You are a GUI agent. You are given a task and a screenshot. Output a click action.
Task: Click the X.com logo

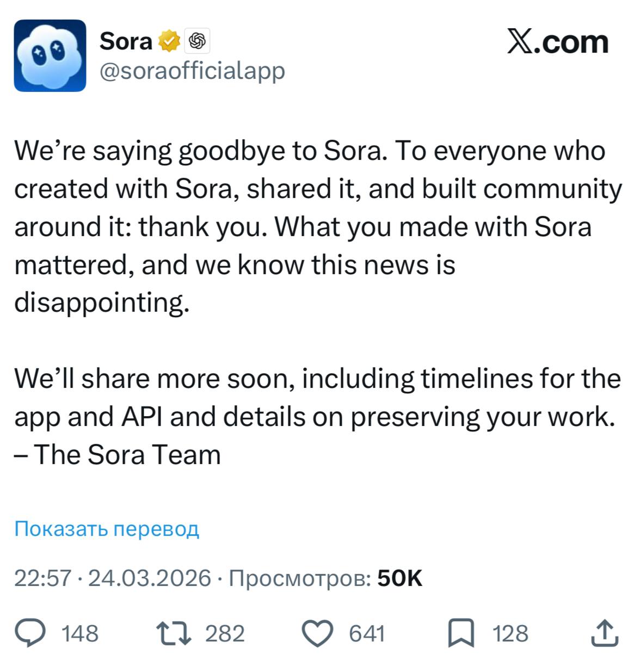click(557, 42)
